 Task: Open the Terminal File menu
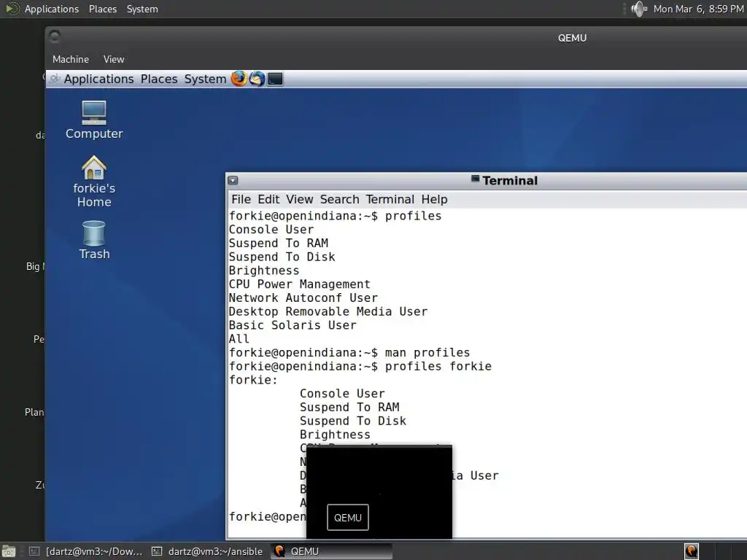[x=241, y=200]
